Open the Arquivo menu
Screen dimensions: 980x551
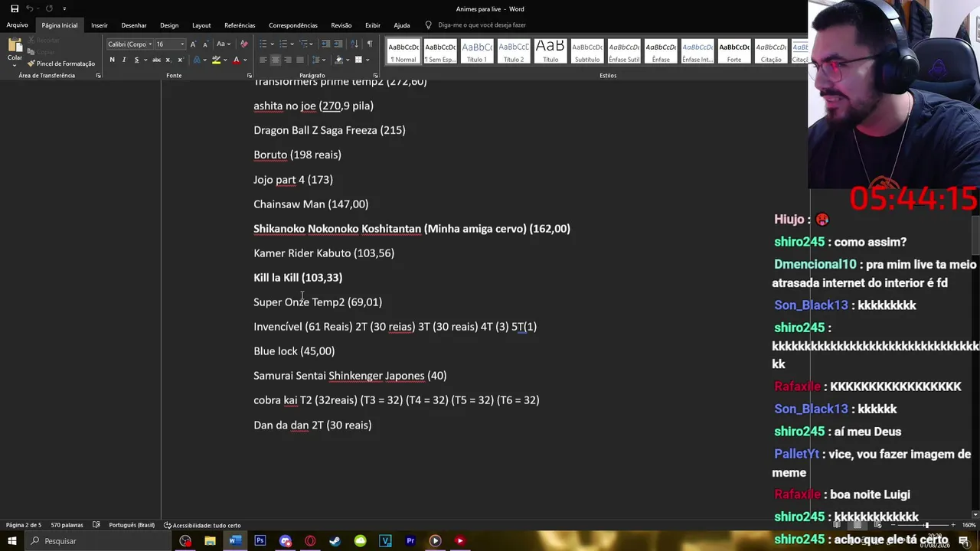(x=17, y=25)
